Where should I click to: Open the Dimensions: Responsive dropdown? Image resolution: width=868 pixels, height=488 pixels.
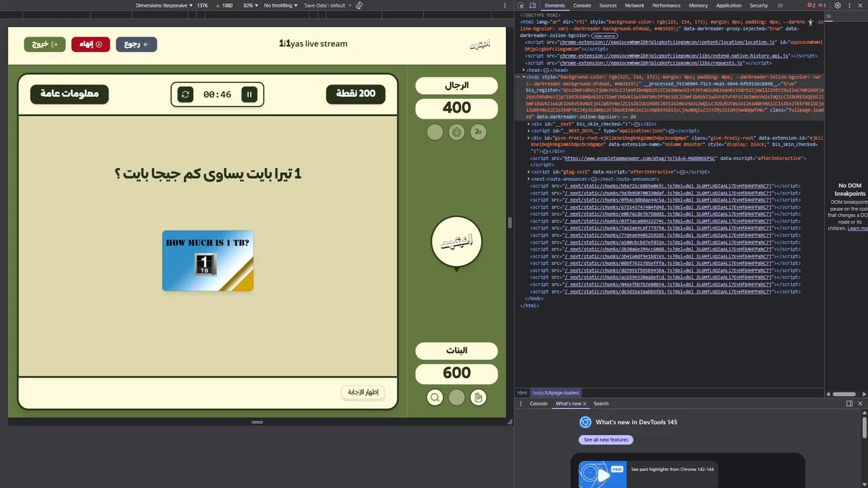point(164,5)
